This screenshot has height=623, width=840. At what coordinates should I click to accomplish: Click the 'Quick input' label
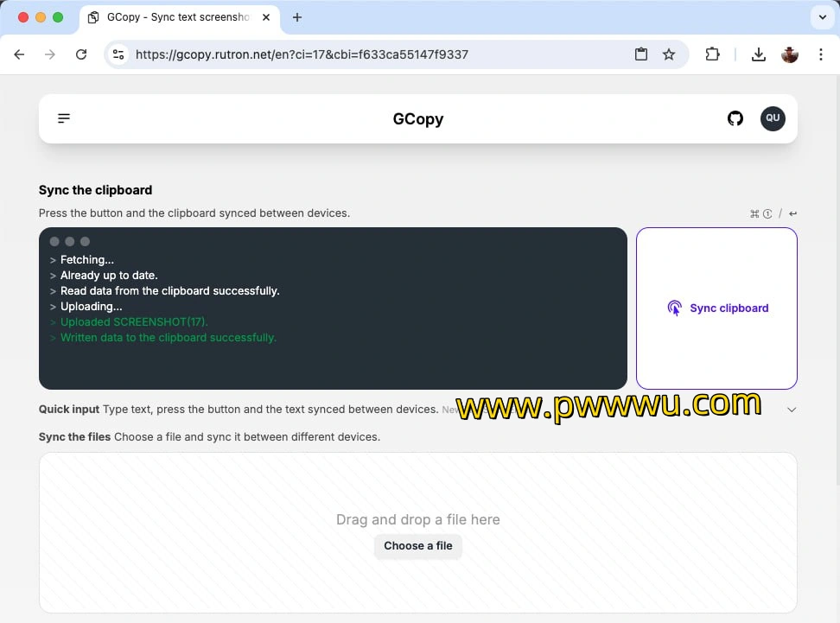[x=69, y=410]
